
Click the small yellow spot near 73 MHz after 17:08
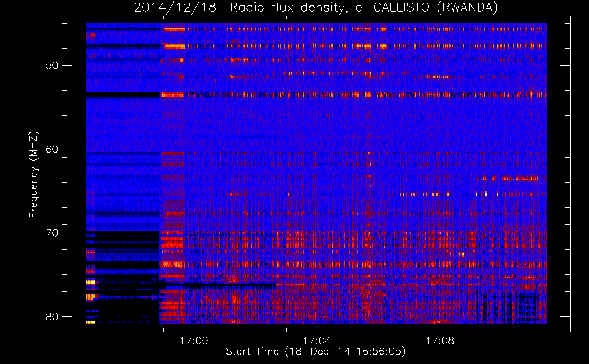click(461, 254)
